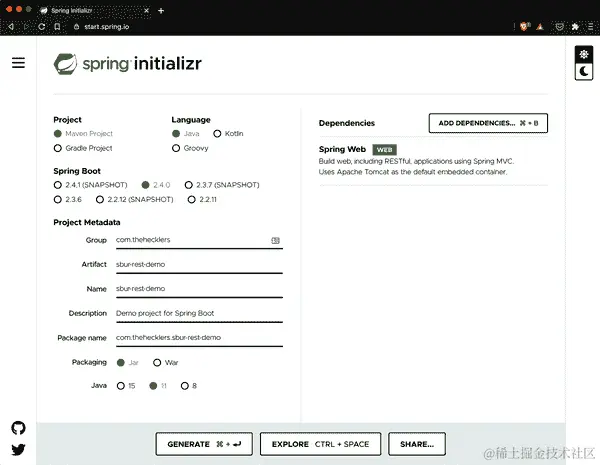This screenshot has width=600, height=465.
Task: Open Brave rewards triangle icon
Action: click(x=540, y=26)
